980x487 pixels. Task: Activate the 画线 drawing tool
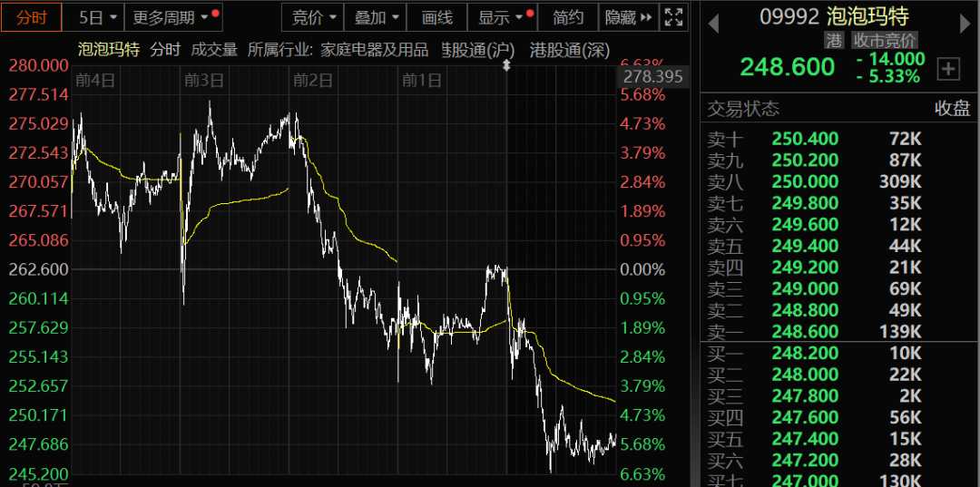[436, 17]
